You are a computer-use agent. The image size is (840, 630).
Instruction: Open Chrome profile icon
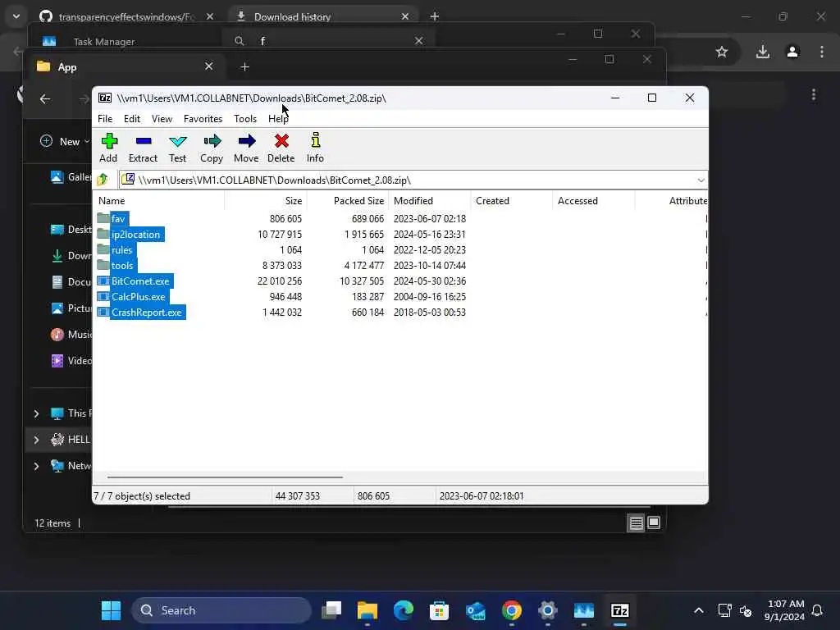point(792,52)
